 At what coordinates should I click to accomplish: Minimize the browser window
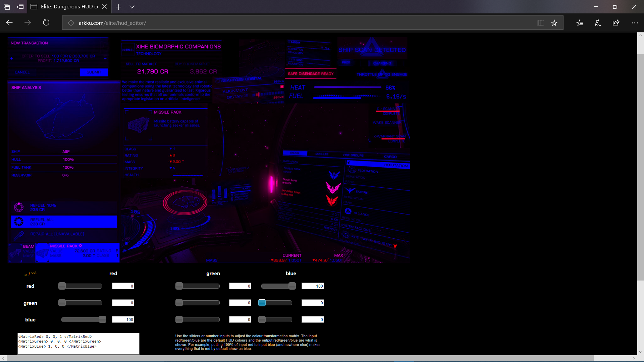coord(596,7)
